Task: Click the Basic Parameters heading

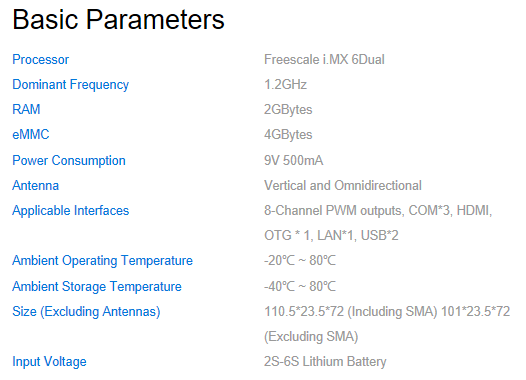Action: click(118, 19)
